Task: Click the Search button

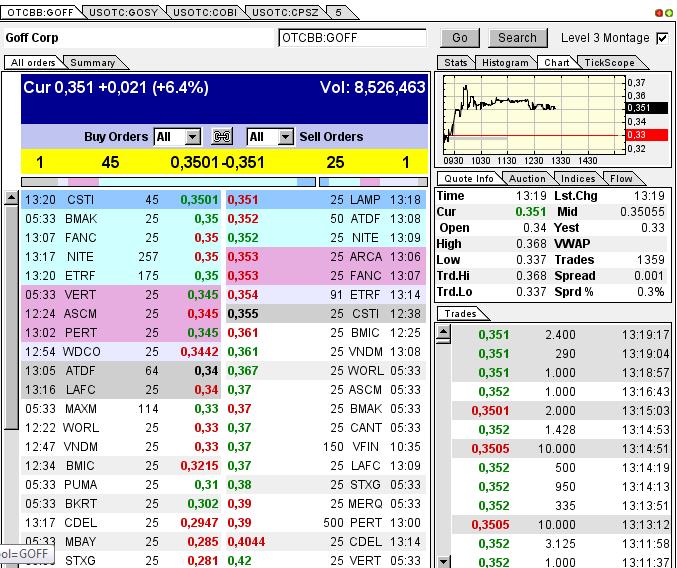Action: 517,38
